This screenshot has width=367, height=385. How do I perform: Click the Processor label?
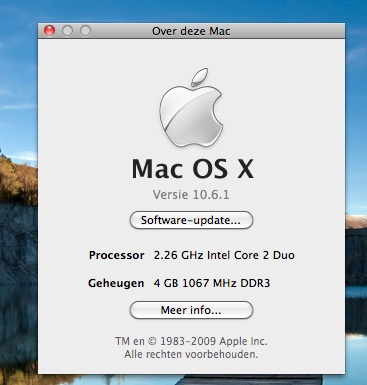coord(117,255)
